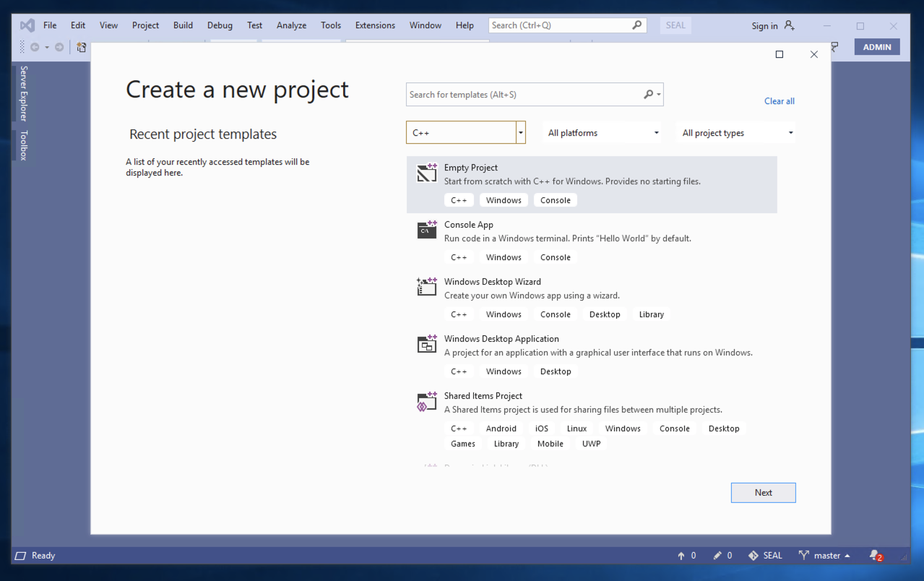Open the Test menu
The image size is (924, 581).
coord(254,25)
